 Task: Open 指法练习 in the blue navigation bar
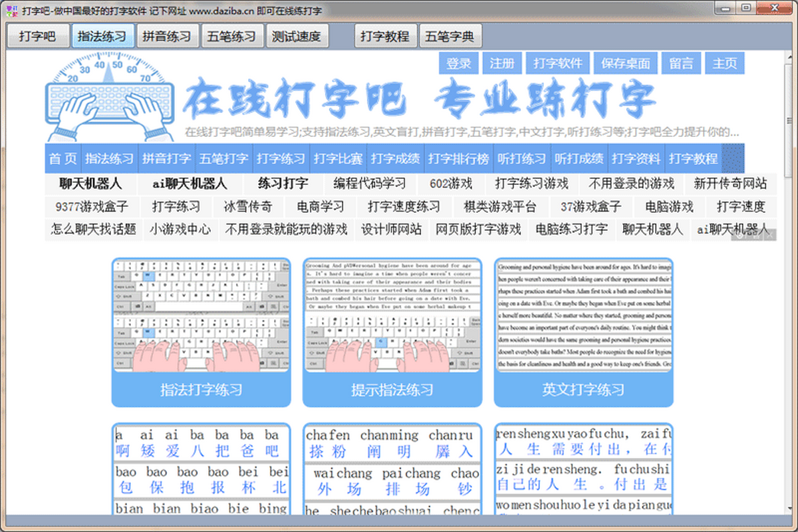click(110, 159)
